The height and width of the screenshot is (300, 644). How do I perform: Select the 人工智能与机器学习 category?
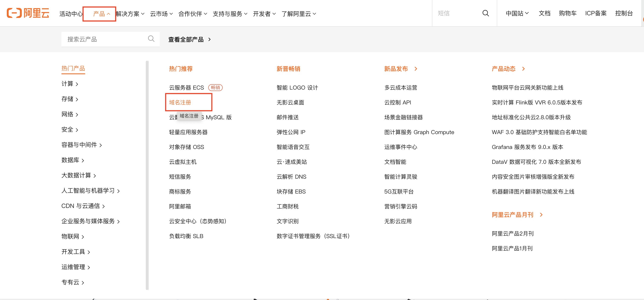90,191
